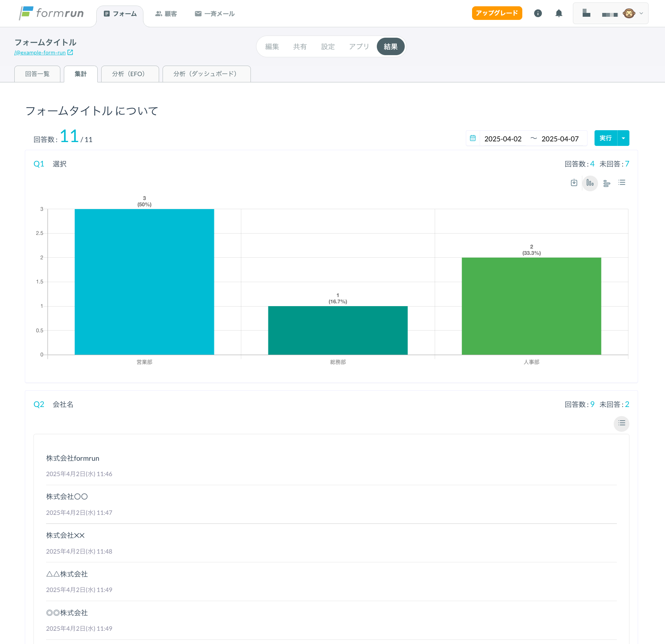Select the 結果 step
The width and height of the screenshot is (665, 644).
pos(390,47)
